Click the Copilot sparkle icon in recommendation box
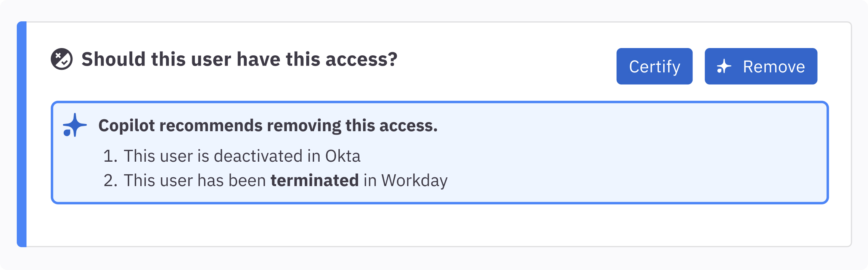868x270 pixels. (74, 125)
